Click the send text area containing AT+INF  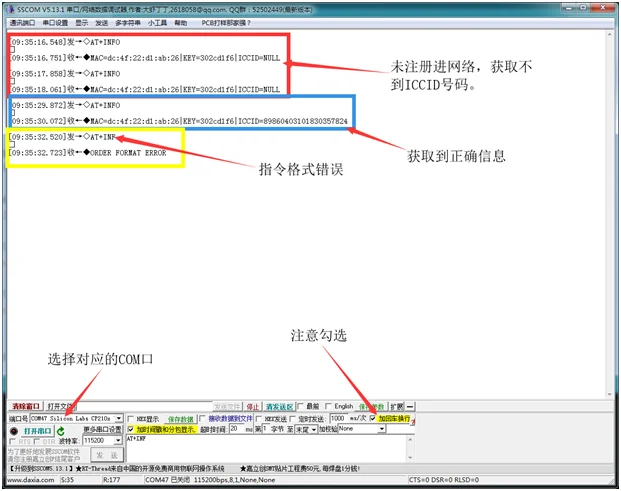pyautogui.click(x=266, y=449)
